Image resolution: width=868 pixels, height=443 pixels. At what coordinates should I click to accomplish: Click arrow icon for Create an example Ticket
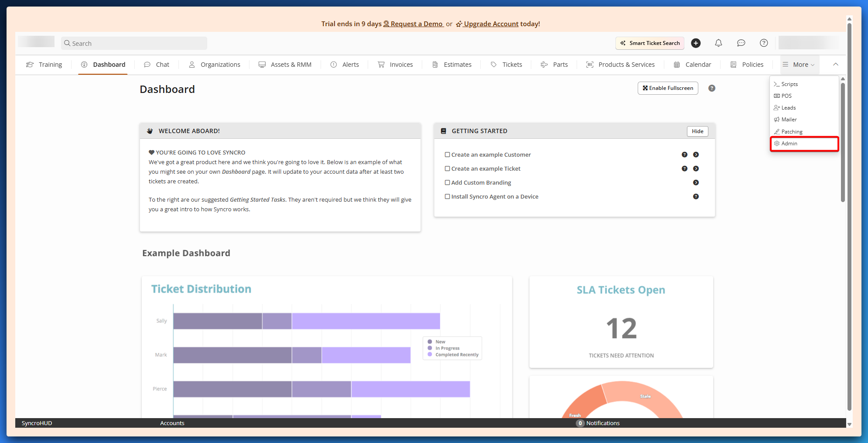point(696,168)
